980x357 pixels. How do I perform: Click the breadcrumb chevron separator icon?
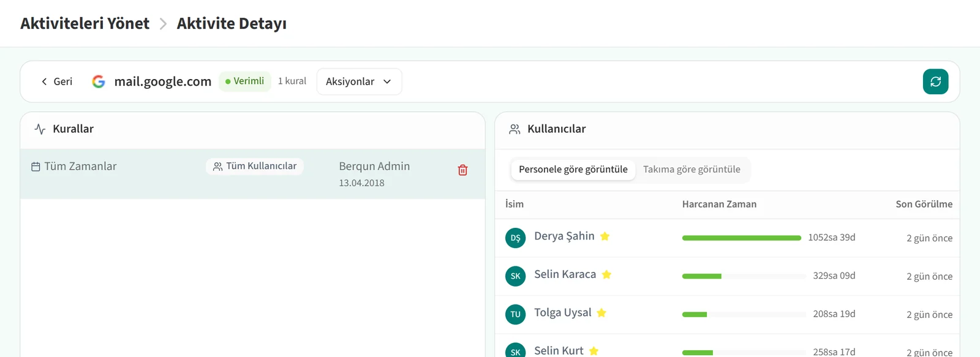coord(163,24)
